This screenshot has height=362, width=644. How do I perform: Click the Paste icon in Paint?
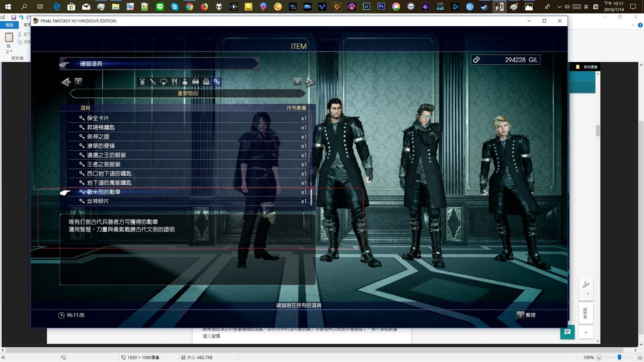(9, 38)
